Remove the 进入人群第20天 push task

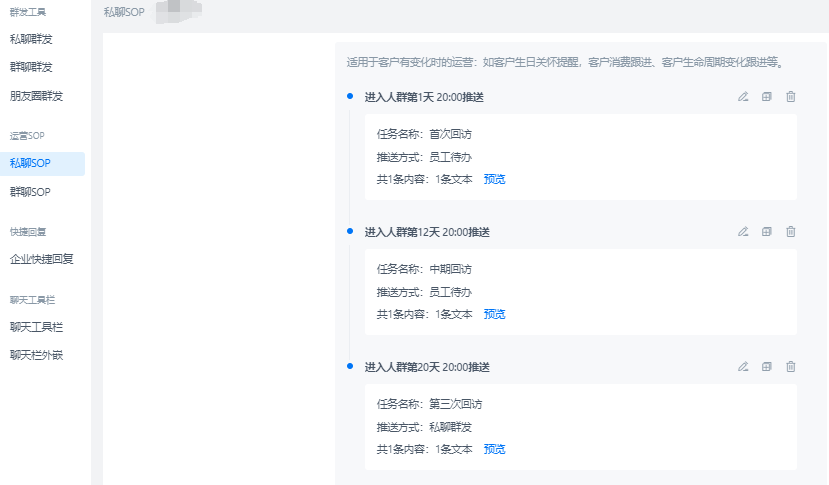791,367
